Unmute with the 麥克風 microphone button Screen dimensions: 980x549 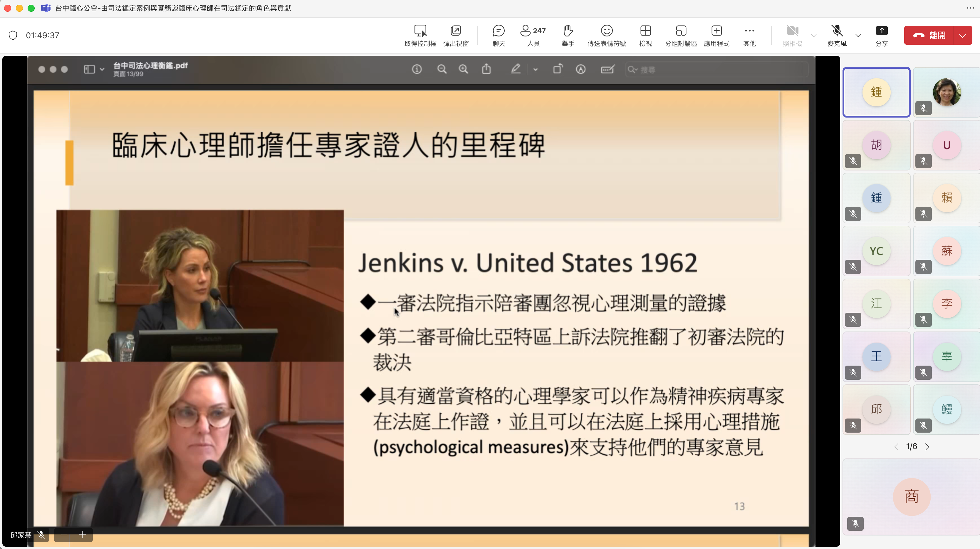[x=837, y=35]
